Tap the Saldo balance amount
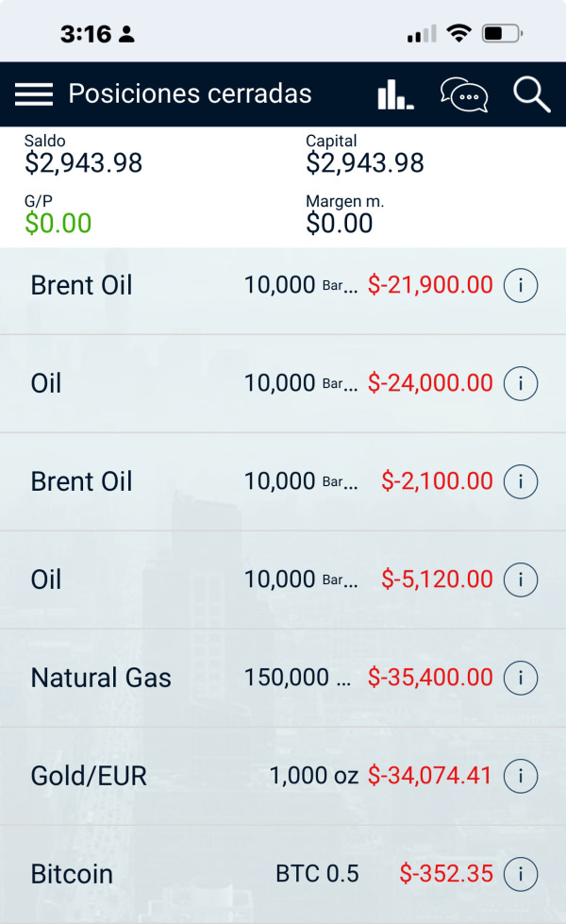 (x=84, y=163)
